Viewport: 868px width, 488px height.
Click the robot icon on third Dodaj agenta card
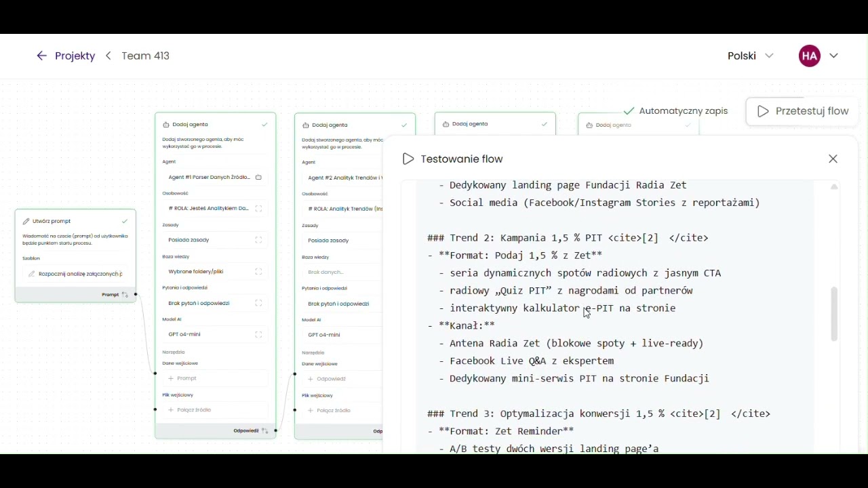pos(446,125)
